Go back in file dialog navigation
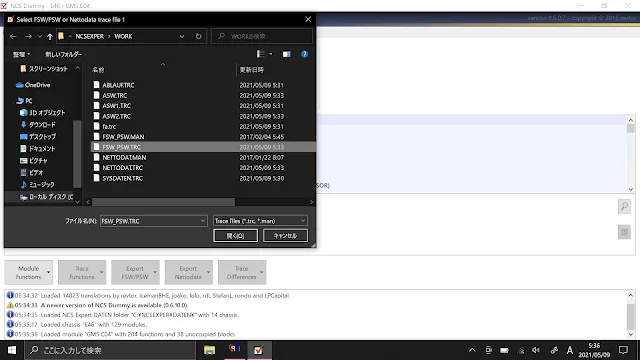This screenshot has width=640, height=360. [x=13, y=36]
